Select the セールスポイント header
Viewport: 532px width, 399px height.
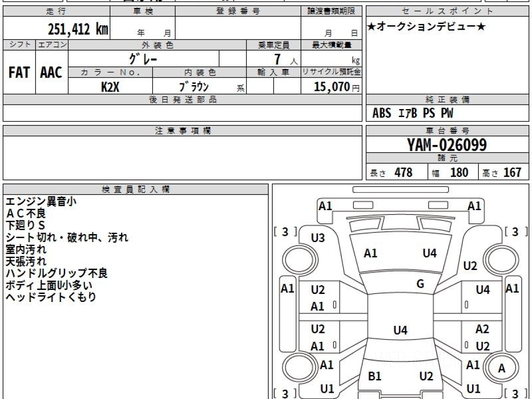[x=448, y=12]
